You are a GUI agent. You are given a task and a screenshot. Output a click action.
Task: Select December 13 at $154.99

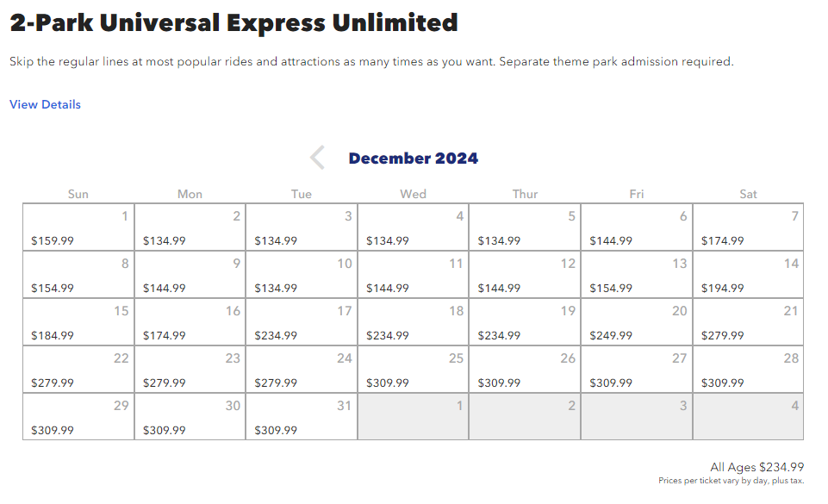(636, 275)
